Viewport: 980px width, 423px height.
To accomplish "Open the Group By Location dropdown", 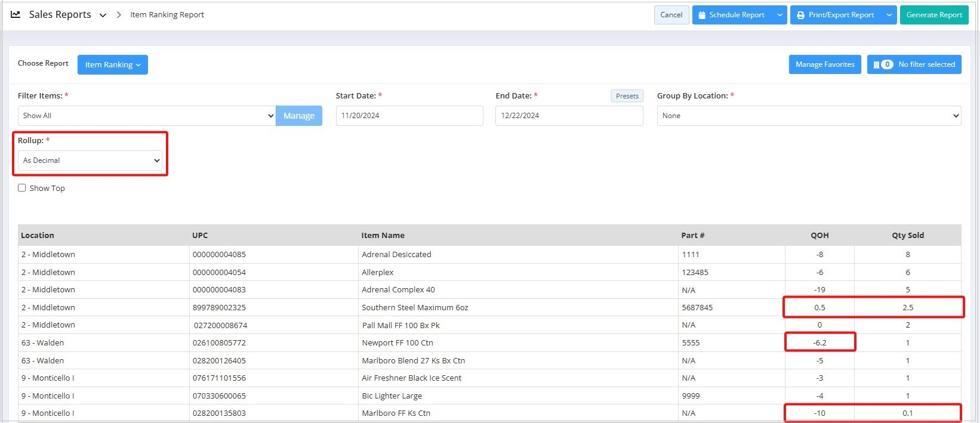I will point(808,116).
